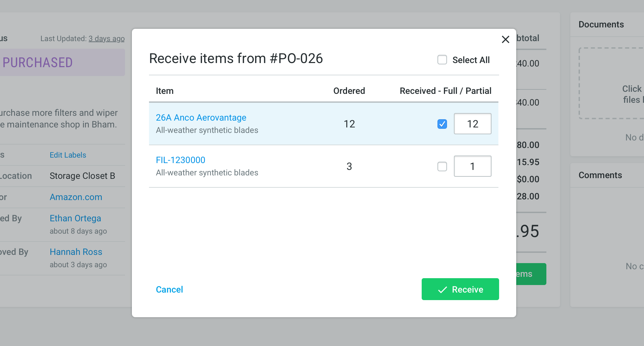Image resolution: width=644 pixels, height=346 pixels.
Task: Click the FIL-1230000 received quantity field
Action: click(472, 166)
